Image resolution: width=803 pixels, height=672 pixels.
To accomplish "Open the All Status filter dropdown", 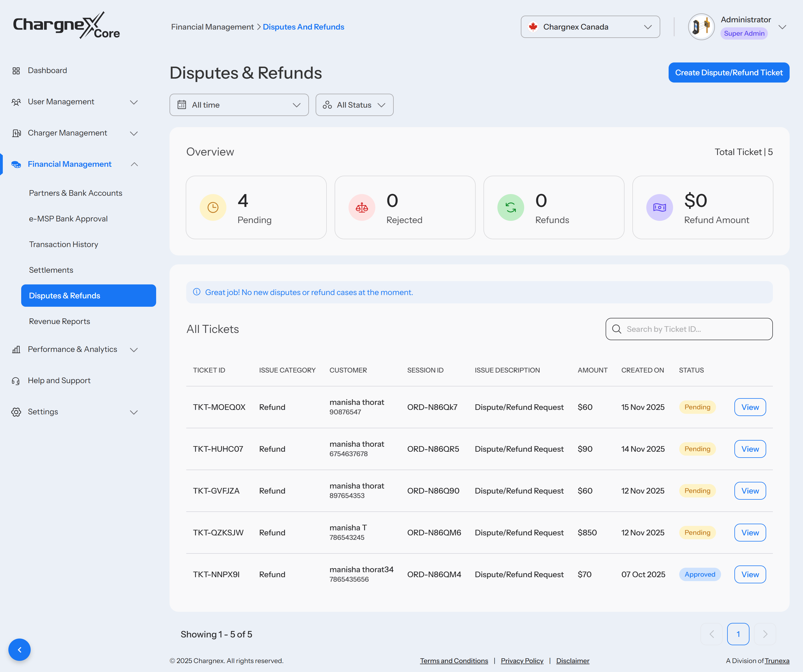I will point(354,105).
